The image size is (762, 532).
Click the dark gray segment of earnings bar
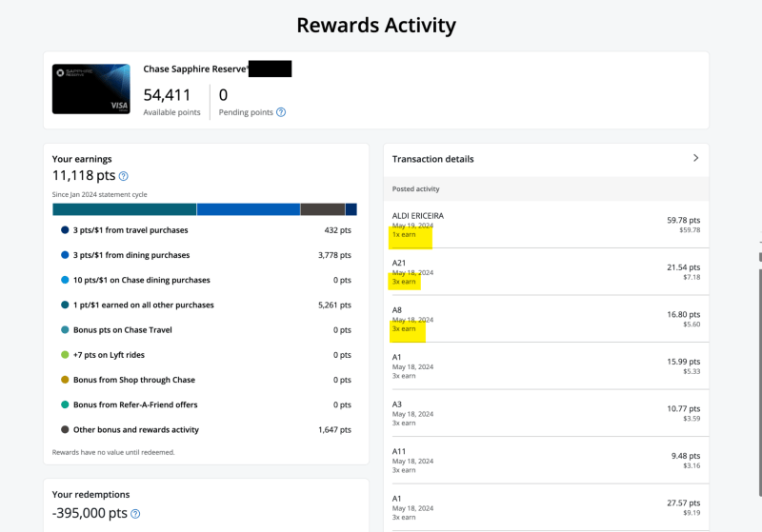pyautogui.click(x=323, y=209)
